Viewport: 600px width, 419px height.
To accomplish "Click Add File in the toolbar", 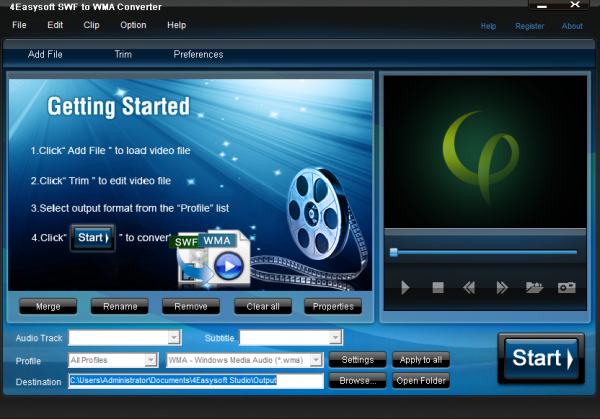I will (x=45, y=54).
